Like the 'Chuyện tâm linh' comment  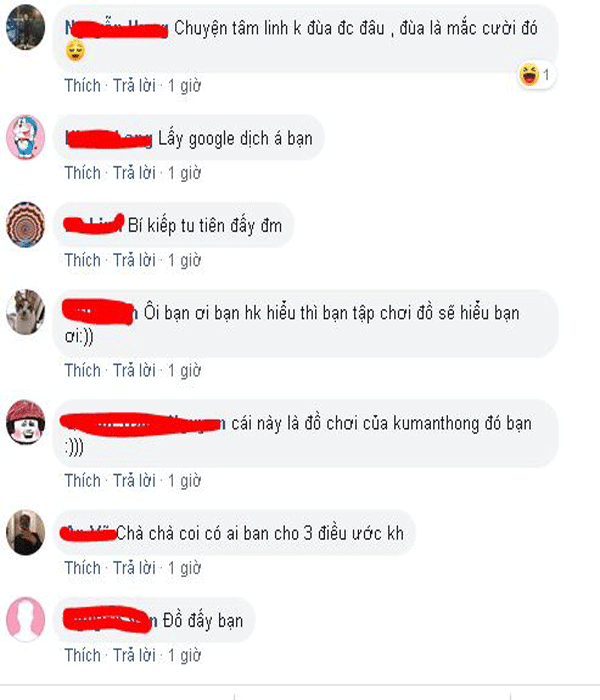click(83, 85)
